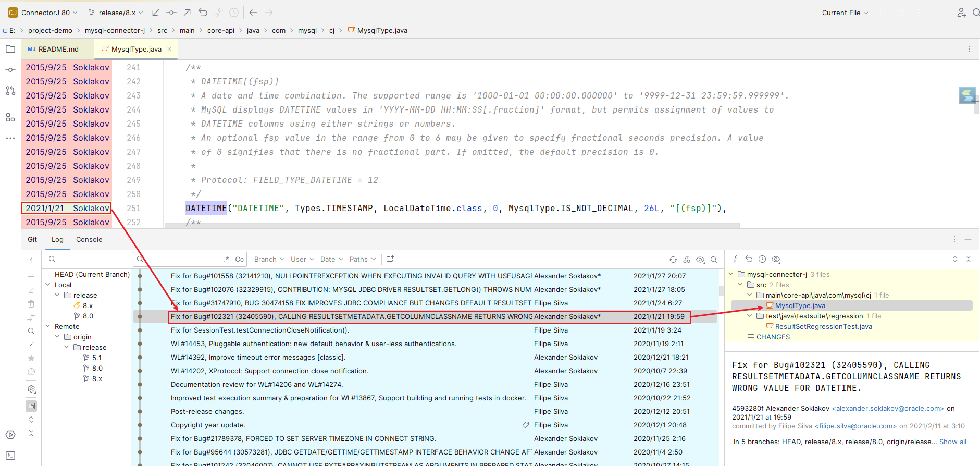
Task: Click the 2021/1/21 blame annotation for line 251
Action: coord(66,208)
